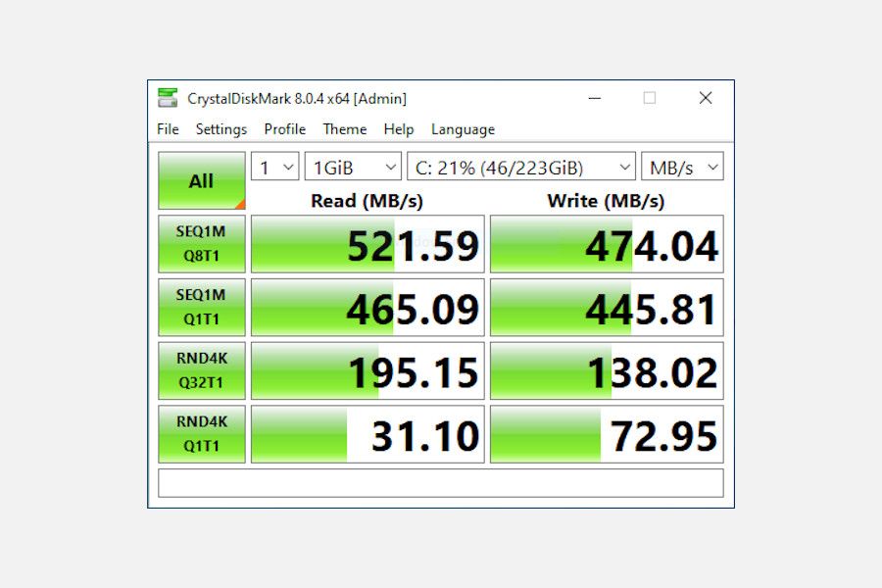Start the RND4K Q32T1 test

201,370
